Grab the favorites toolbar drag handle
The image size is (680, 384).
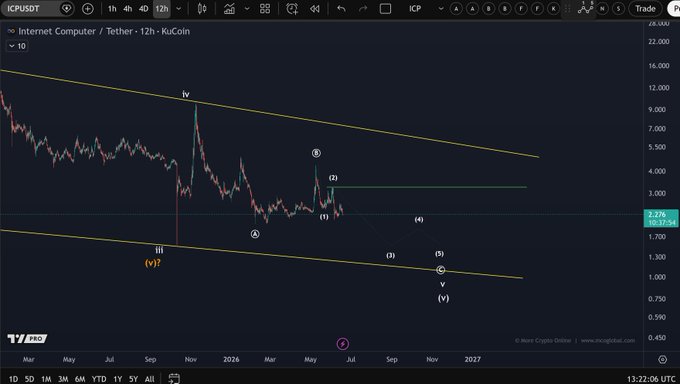(x=567, y=9)
